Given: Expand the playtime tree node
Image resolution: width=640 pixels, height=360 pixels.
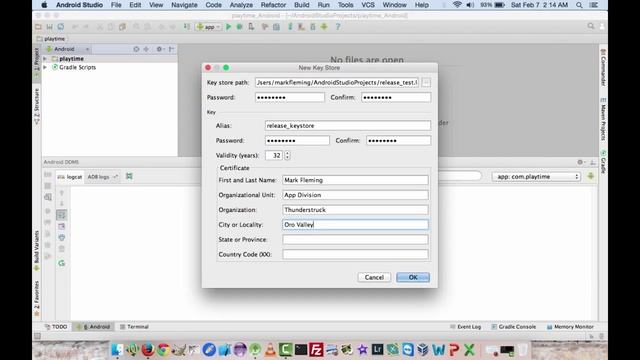Looking at the screenshot, I should (45, 59).
